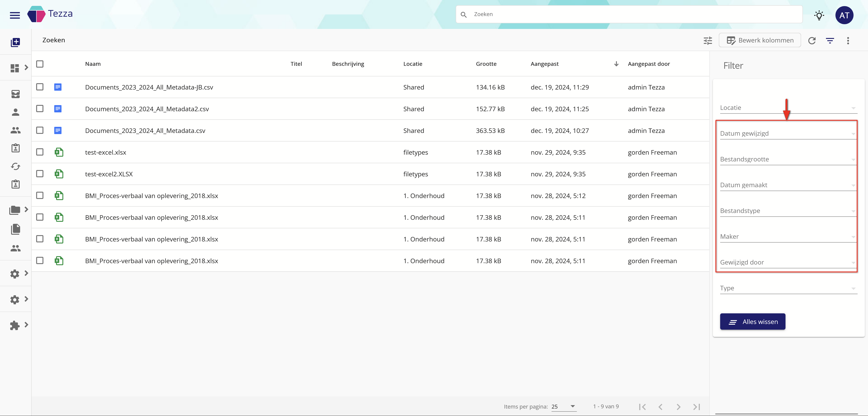Click the 152.77 kB size cell

tap(490, 109)
